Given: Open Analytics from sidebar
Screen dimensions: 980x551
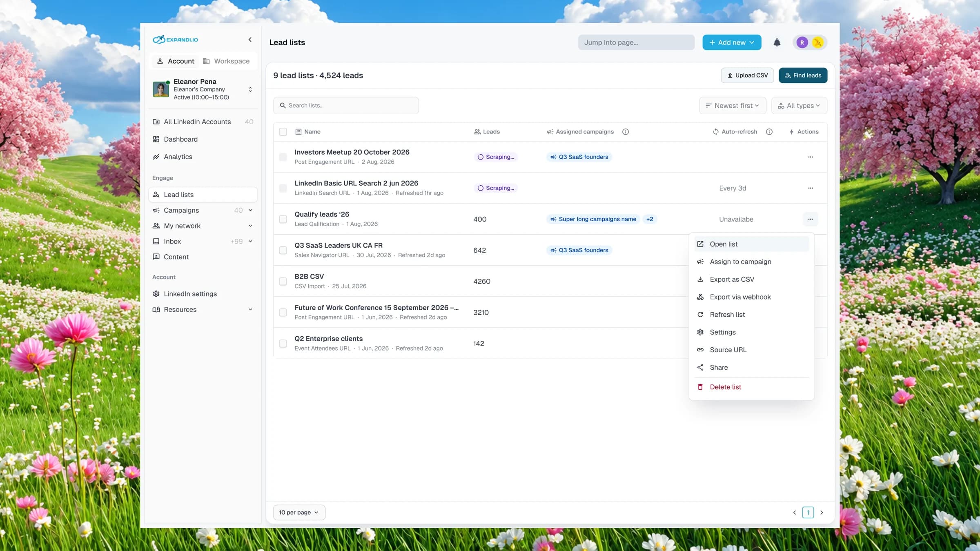Looking at the screenshot, I should click(x=203, y=157).
